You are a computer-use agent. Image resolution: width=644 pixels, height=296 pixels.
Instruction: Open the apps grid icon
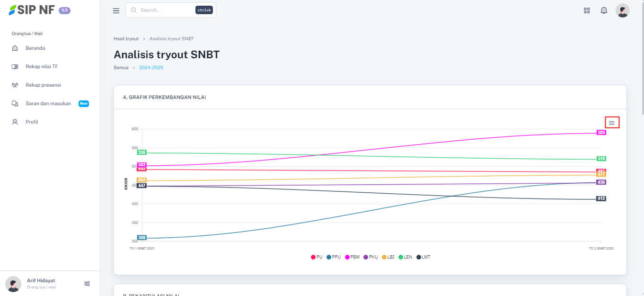click(587, 10)
